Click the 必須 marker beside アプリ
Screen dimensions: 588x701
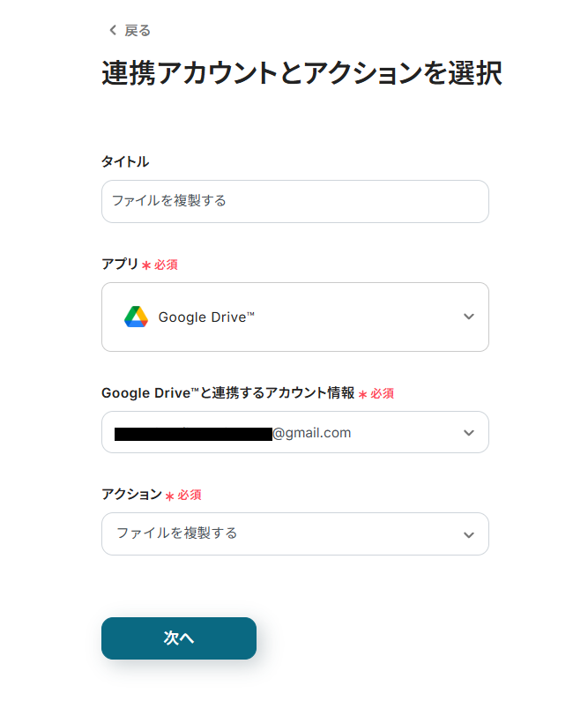pos(166,265)
